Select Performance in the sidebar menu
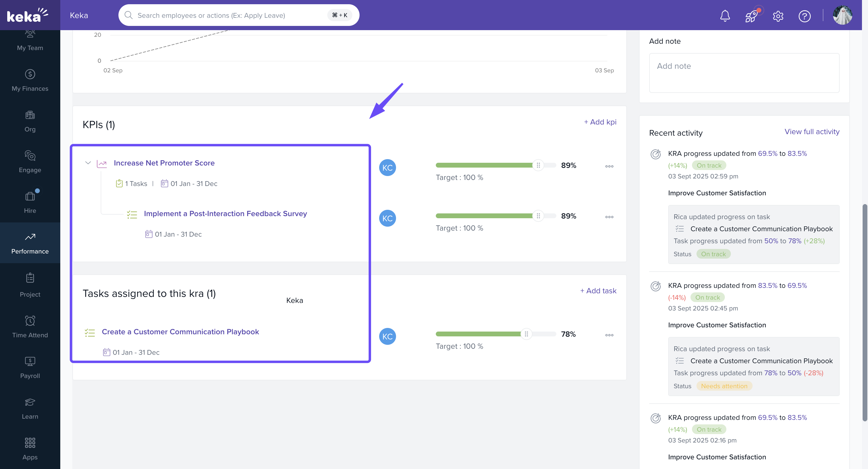 coord(30,243)
